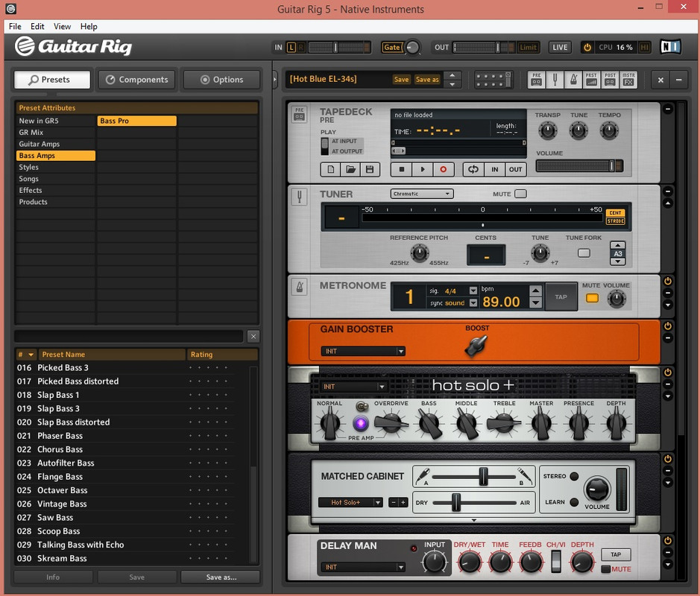
Task: Open the Help menu
Action: (x=89, y=26)
